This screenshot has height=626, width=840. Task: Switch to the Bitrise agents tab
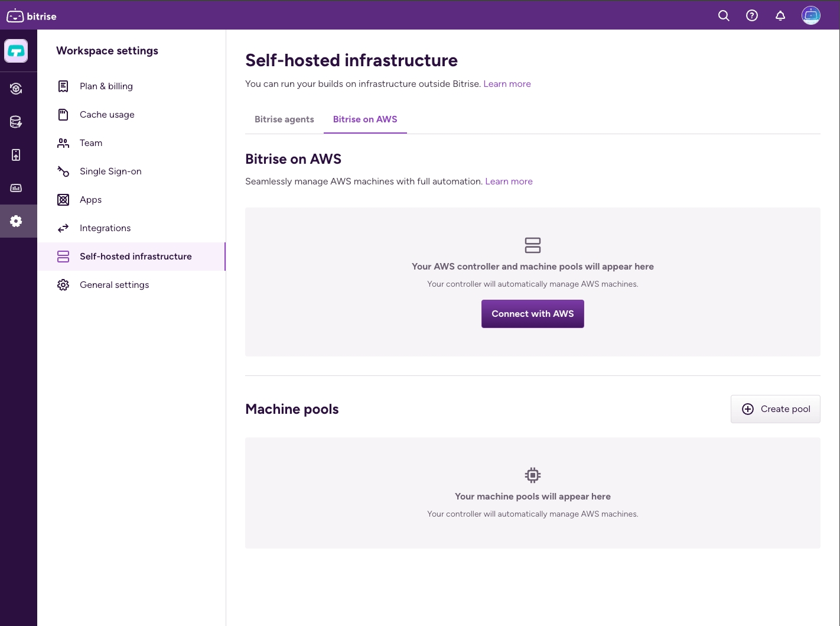pyautogui.click(x=284, y=119)
